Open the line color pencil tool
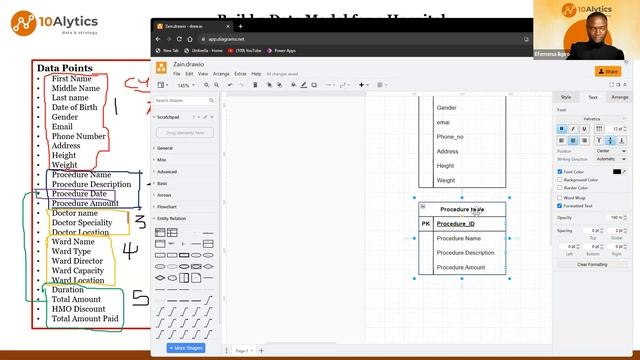Image resolution: width=640 pixels, height=360 pixels. tap(304, 85)
